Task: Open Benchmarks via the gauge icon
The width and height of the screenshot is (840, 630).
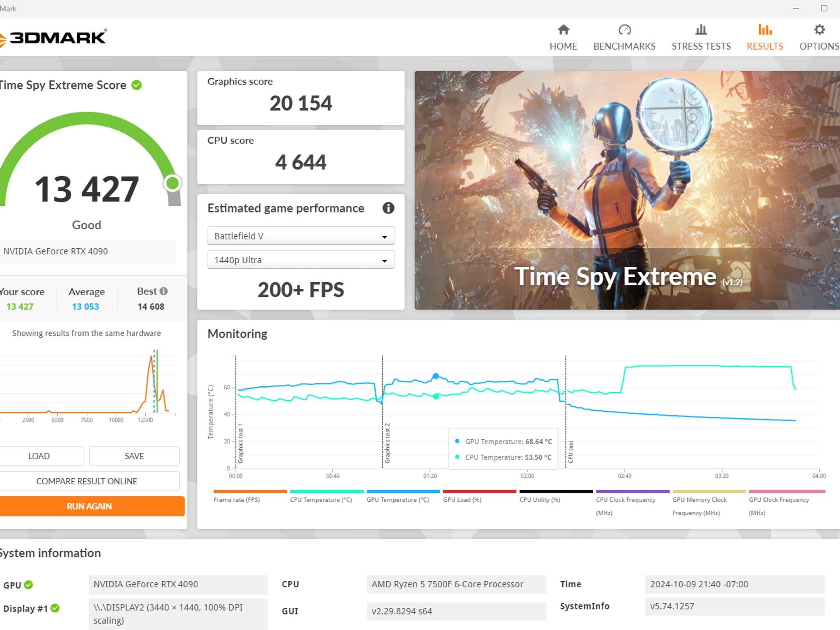Action: point(624,30)
